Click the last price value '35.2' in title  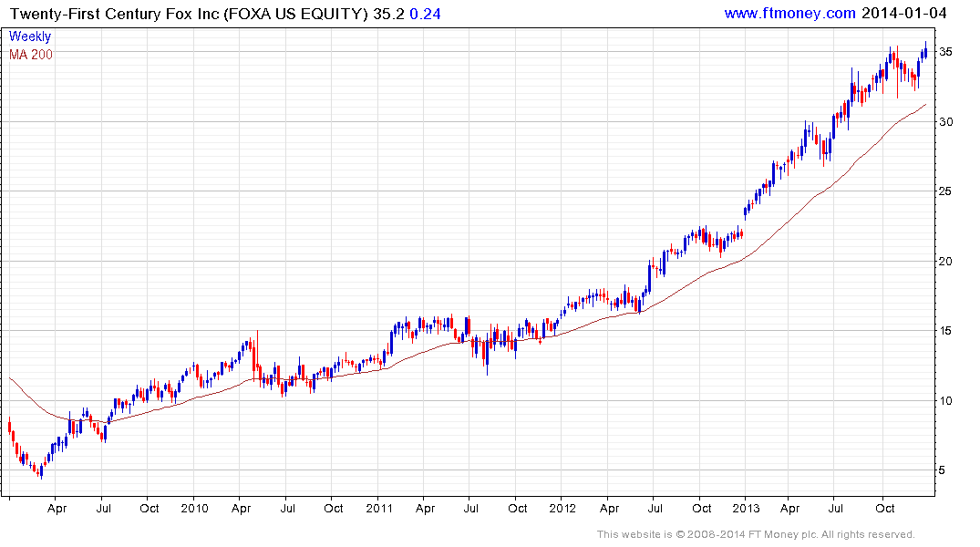pyautogui.click(x=388, y=14)
